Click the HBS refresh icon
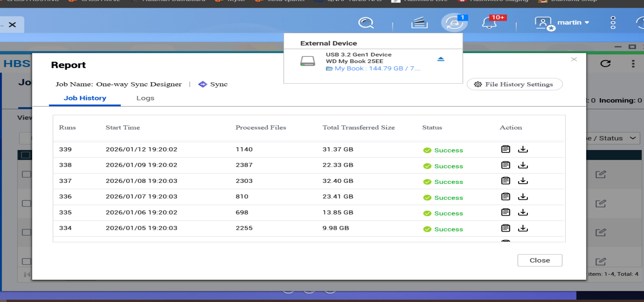644x302 pixels. [605, 63]
